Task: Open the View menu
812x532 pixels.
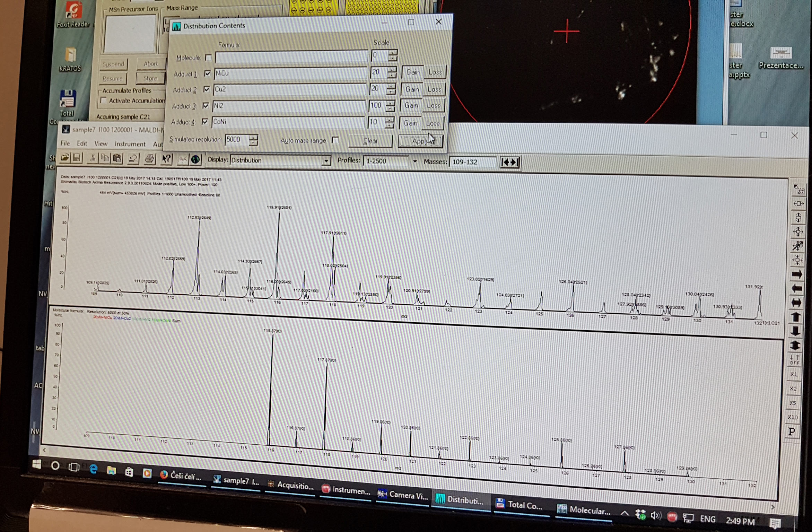Action: (x=101, y=143)
